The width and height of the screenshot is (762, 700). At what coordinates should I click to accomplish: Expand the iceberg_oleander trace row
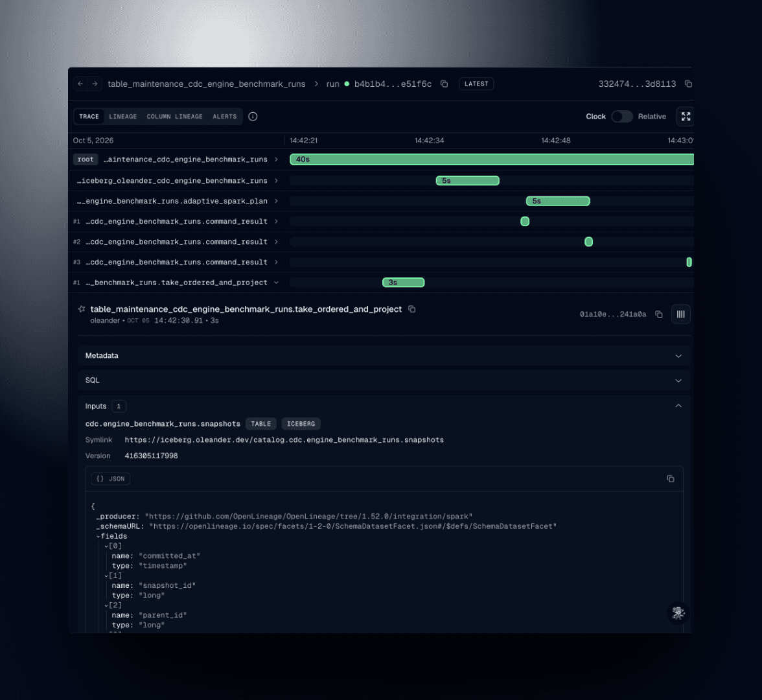(x=276, y=181)
